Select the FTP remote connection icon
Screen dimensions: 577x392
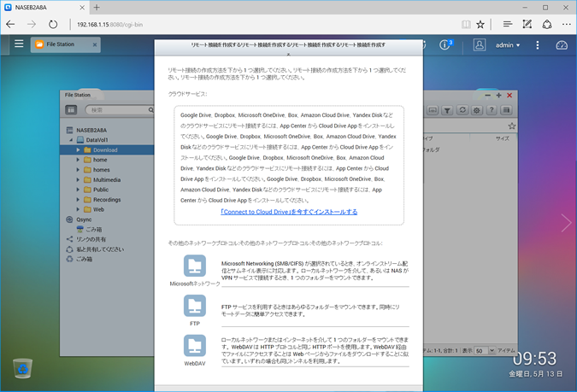point(195,306)
